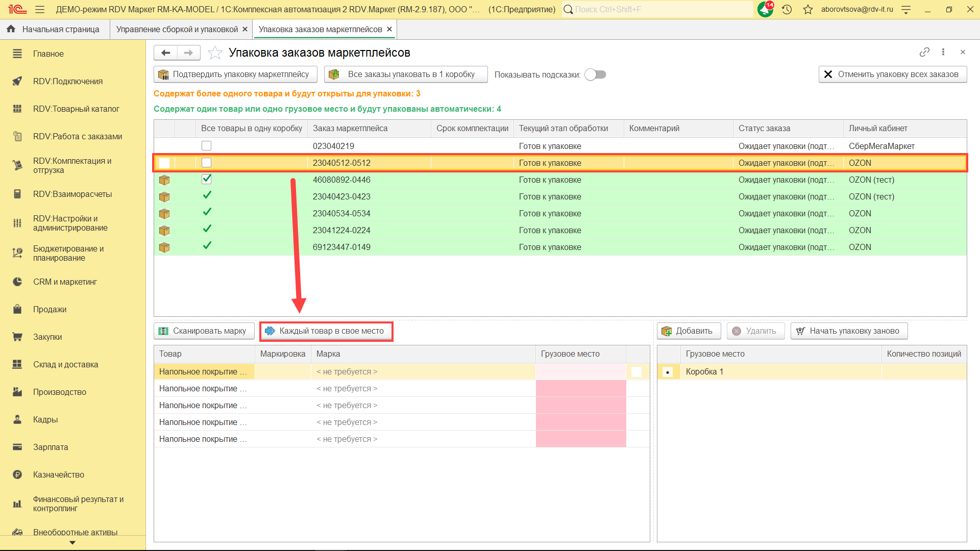
Task: Click the box icon for order 46080892-0446
Action: point(164,180)
